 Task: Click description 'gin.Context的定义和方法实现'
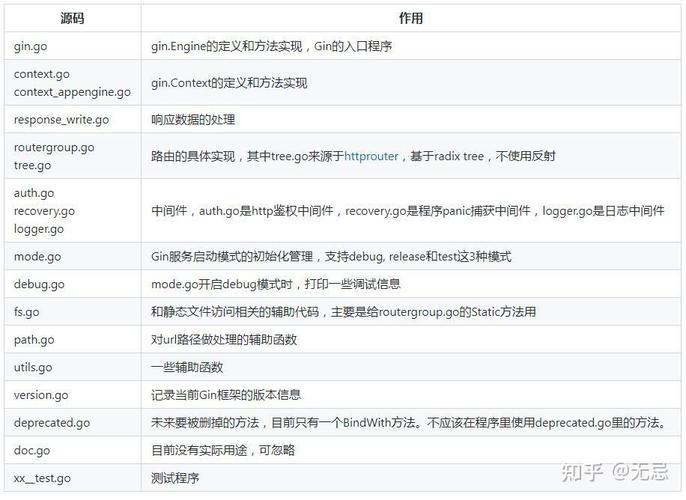pos(229,83)
